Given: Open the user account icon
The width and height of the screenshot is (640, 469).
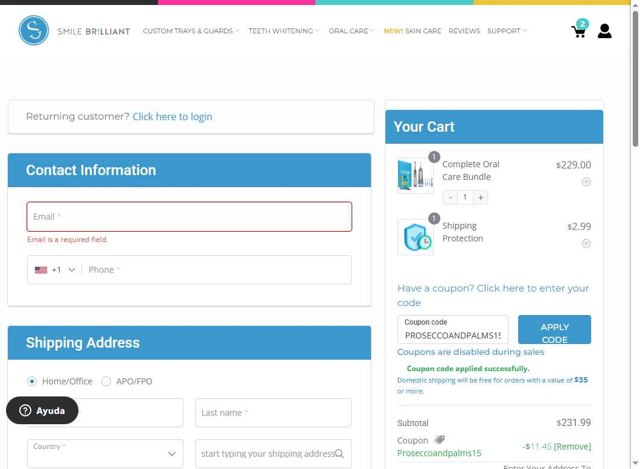Looking at the screenshot, I should 604,31.
